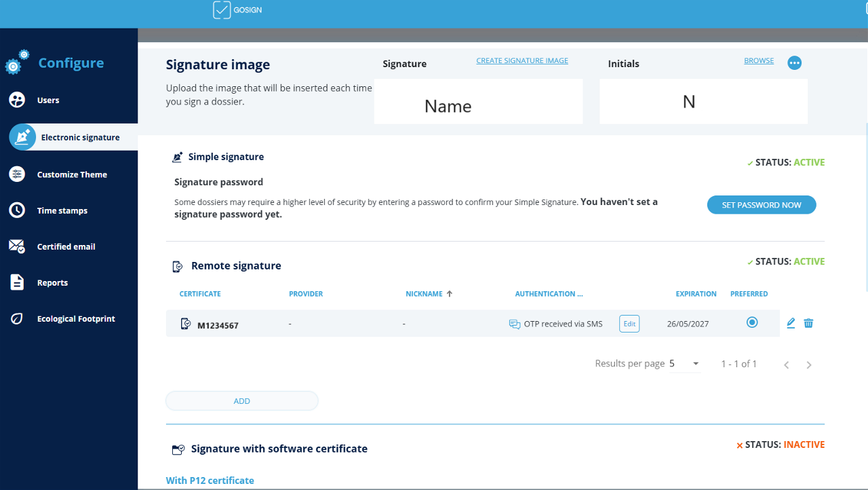The width and height of the screenshot is (868, 490).
Task: Click Browse link for Initials image
Action: point(759,61)
